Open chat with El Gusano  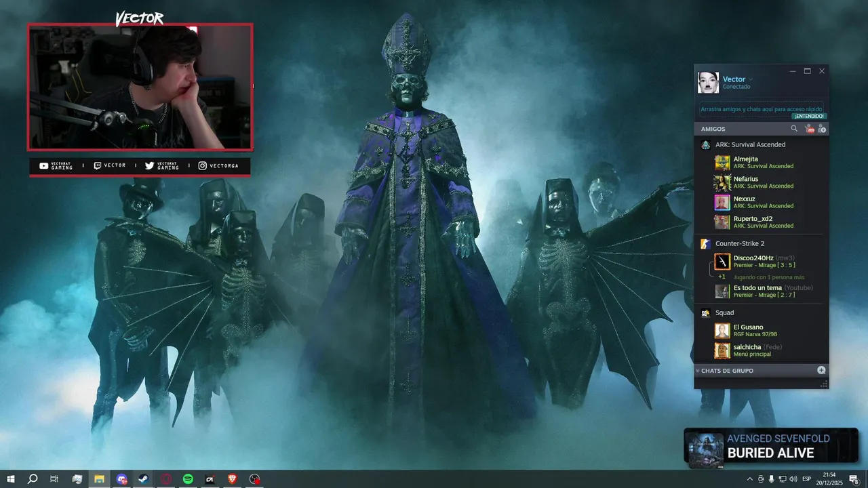pos(762,331)
